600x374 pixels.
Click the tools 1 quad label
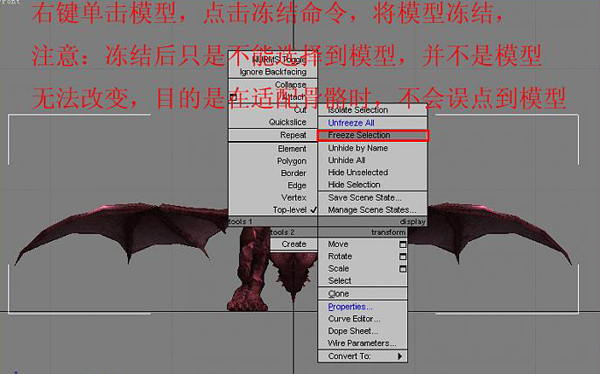point(240,222)
